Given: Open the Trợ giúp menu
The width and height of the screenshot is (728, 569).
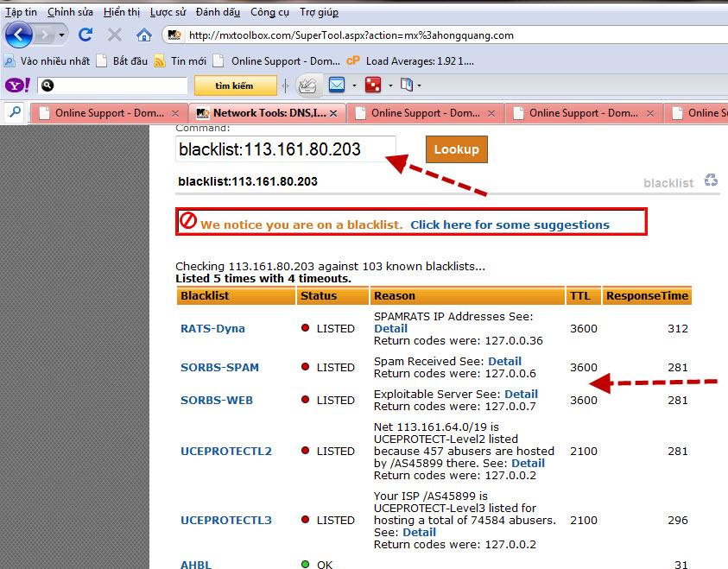Looking at the screenshot, I should pos(319,12).
